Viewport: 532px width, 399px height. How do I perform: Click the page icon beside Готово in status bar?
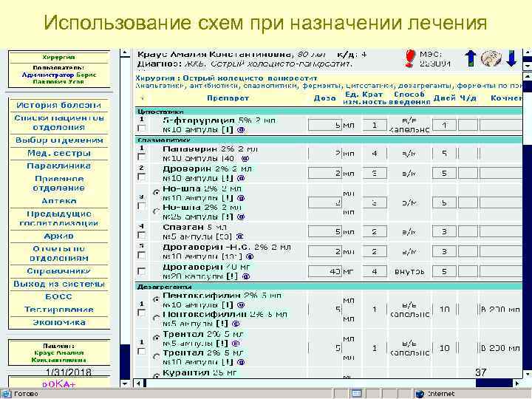[7, 394]
